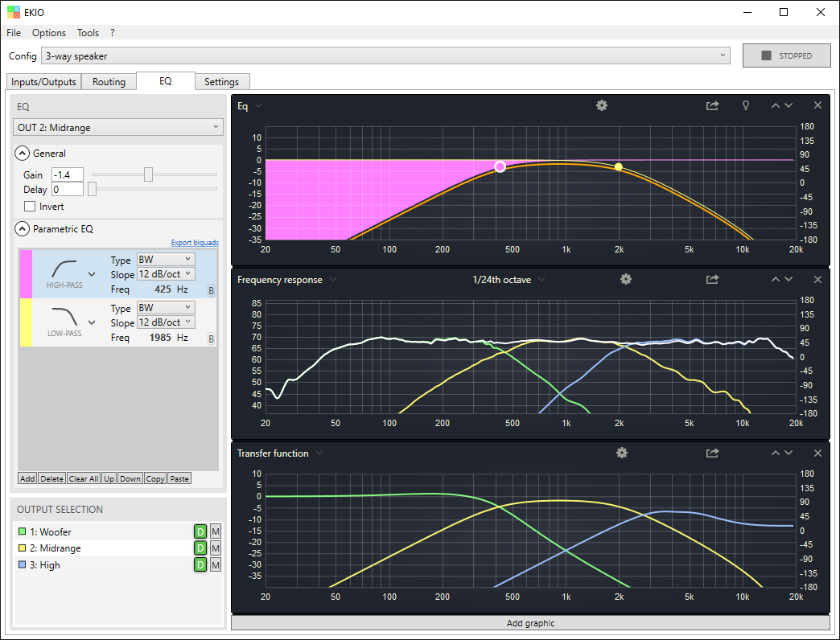
Task: Open settings gear of Frequency response graph
Action: pos(626,279)
